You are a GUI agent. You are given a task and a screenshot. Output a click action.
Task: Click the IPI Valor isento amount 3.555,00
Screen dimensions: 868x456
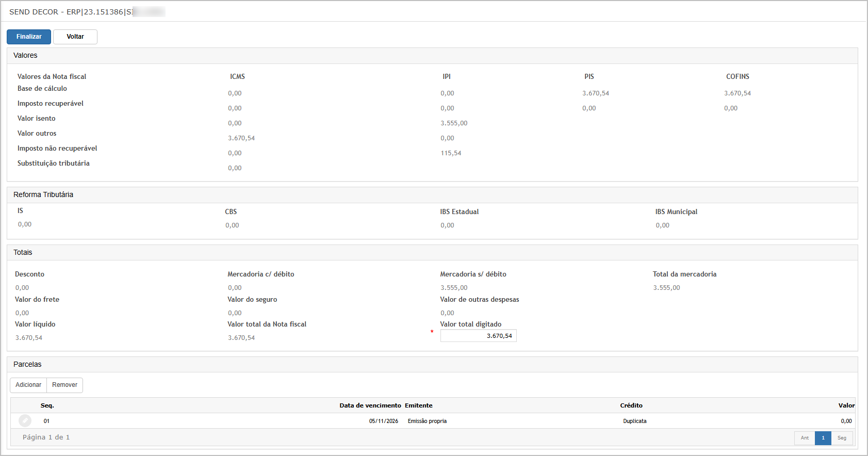click(454, 123)
